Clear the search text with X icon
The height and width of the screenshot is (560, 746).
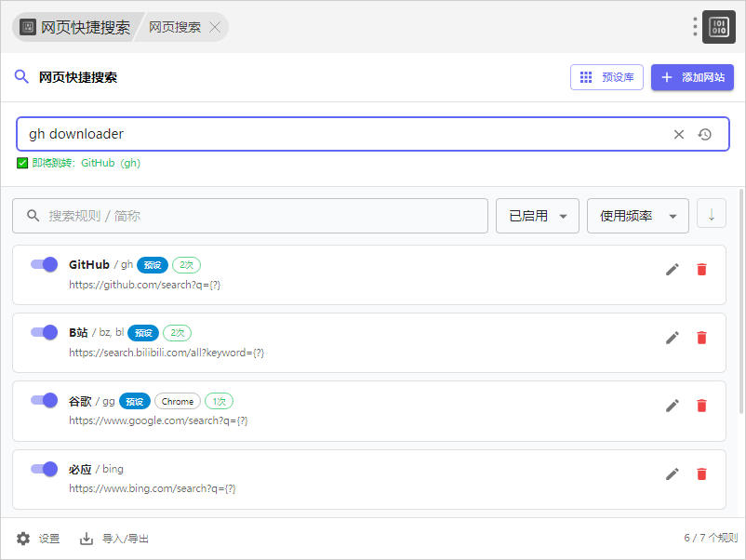pos(679,134)
